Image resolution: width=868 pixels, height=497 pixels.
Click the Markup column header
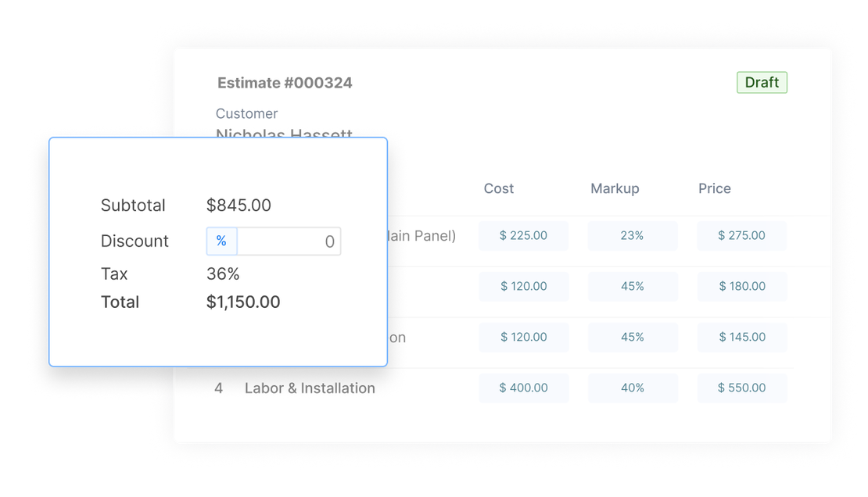615,189
